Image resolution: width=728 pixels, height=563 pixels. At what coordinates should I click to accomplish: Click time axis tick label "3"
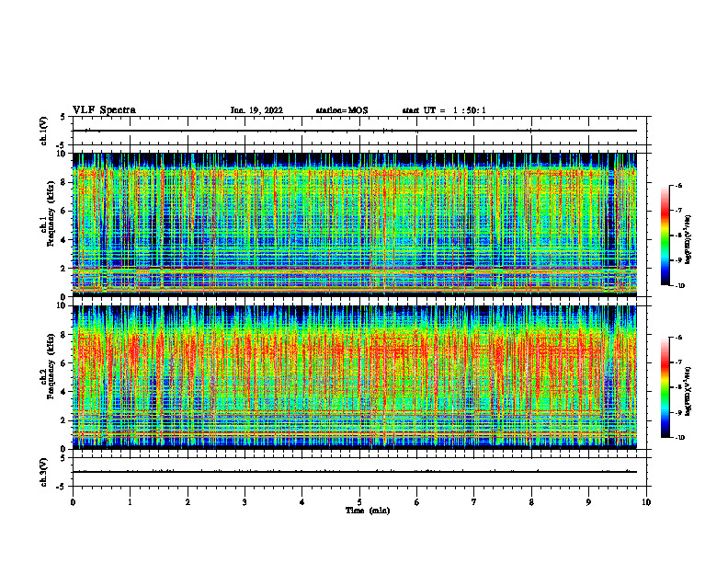pos(245,502)
